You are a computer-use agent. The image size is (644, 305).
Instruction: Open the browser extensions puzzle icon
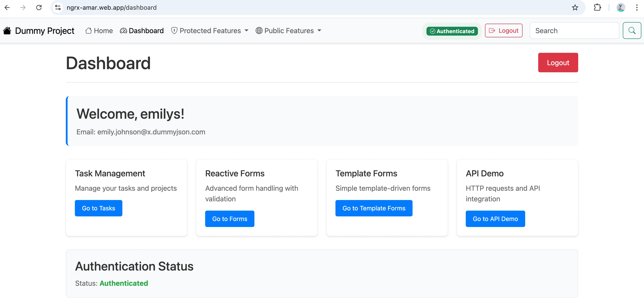(597, 8)
